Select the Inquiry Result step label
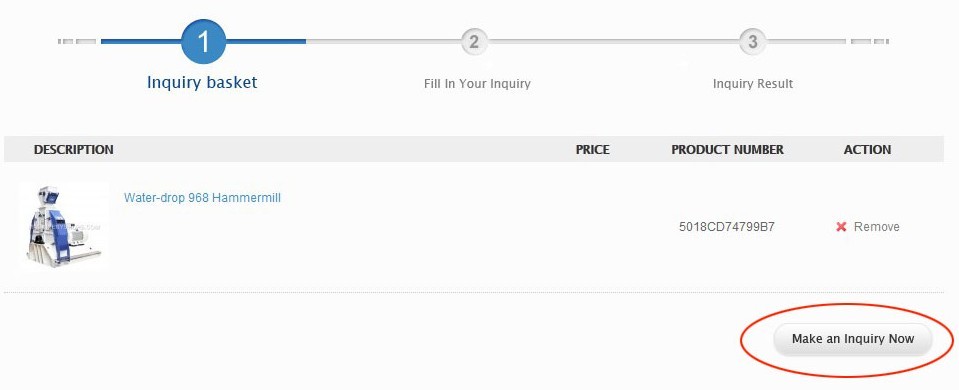The image size is (959, 390). [x=753, y=84]
